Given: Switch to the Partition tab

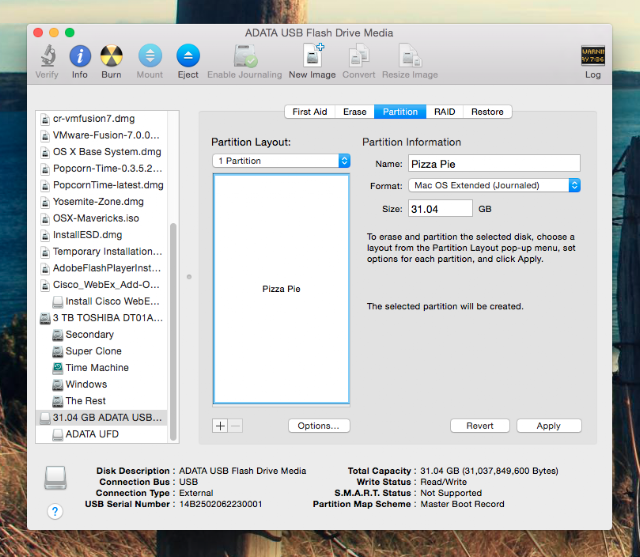Looking at the screenshot, I should tap(400, 112).
